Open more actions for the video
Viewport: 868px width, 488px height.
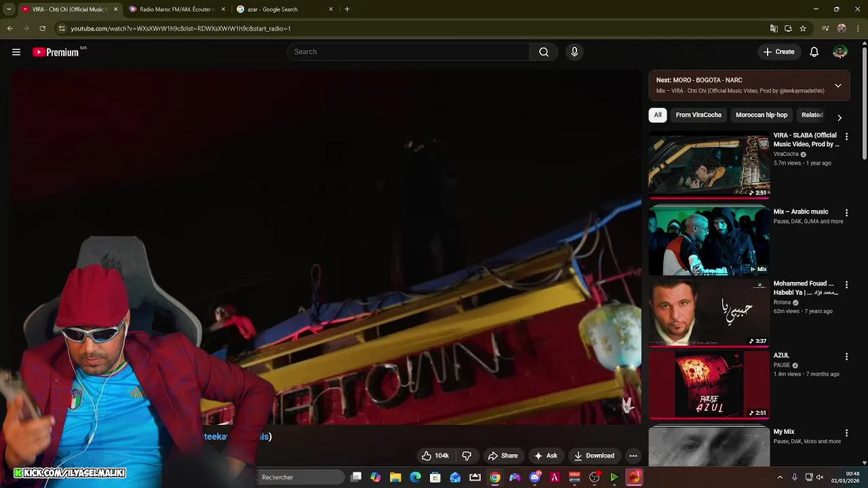tap(633, 455)
